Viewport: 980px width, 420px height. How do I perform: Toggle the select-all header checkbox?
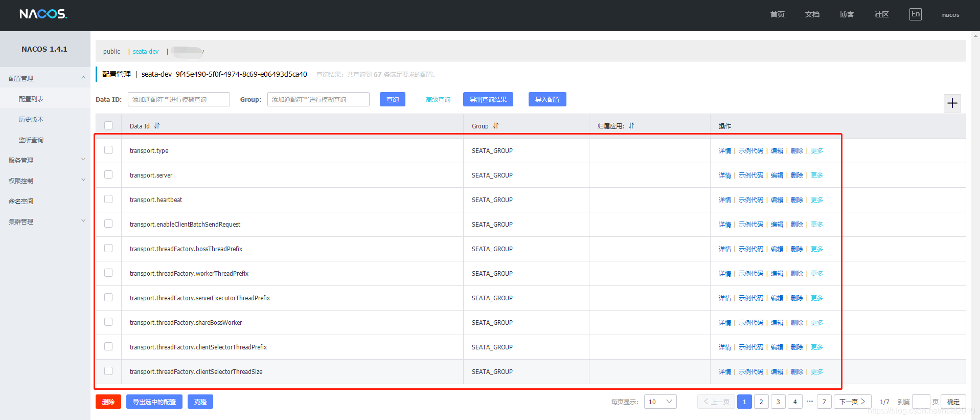pos(108,125)
